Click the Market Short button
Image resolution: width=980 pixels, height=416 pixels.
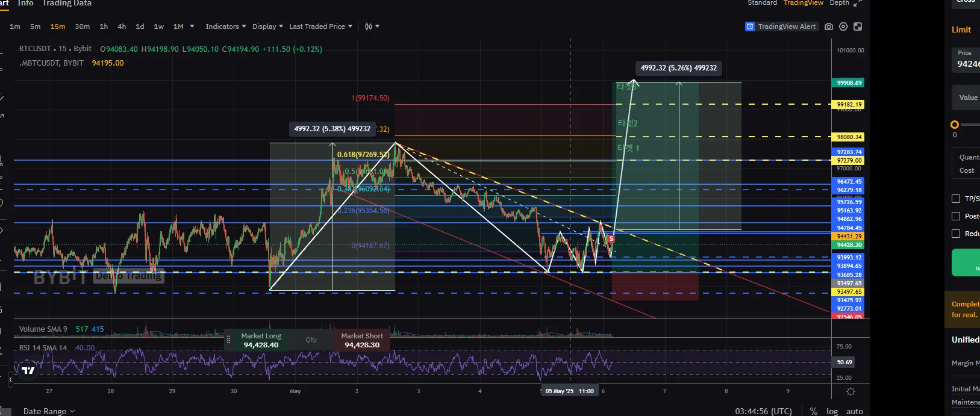(362, 340)
